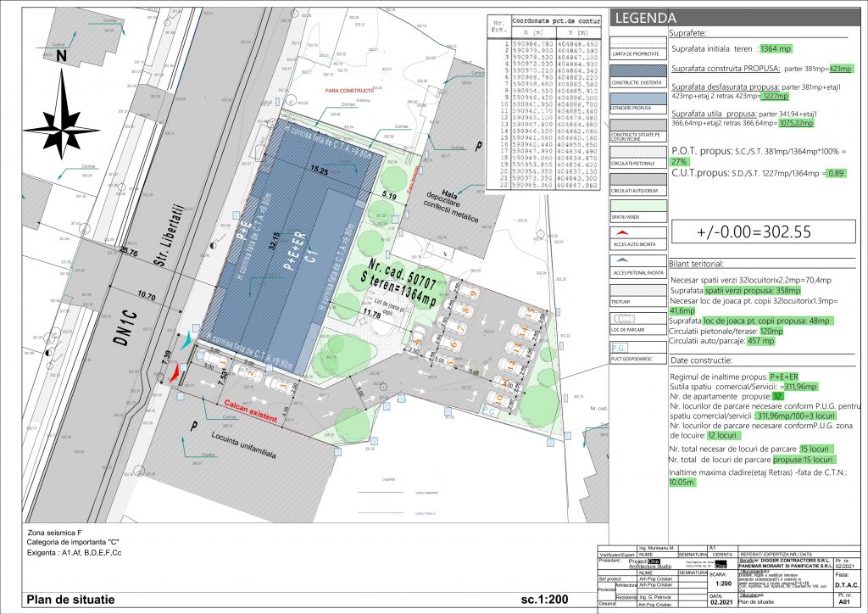Screen dimensions: 868x614
Task: Click the red vehicle access arrow on the plan
Action: pos(174,371)
